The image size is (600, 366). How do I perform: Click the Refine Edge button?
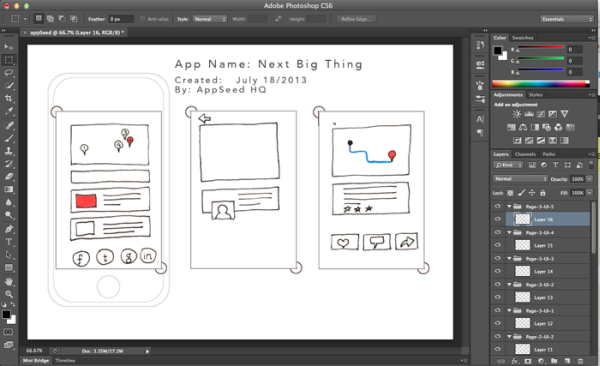pos(356,19)
